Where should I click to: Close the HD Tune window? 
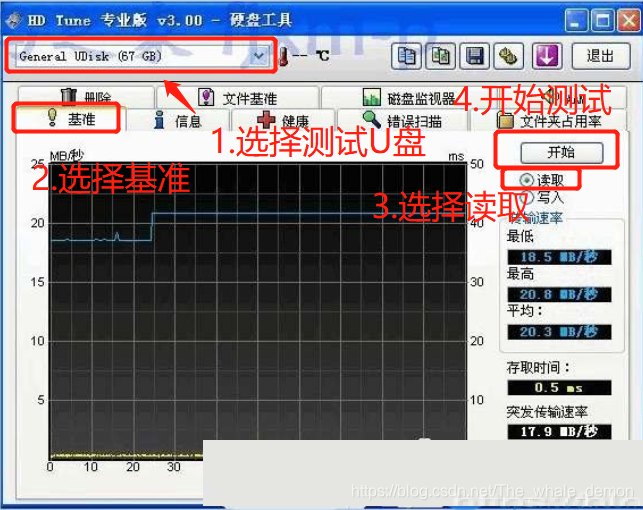629,20
